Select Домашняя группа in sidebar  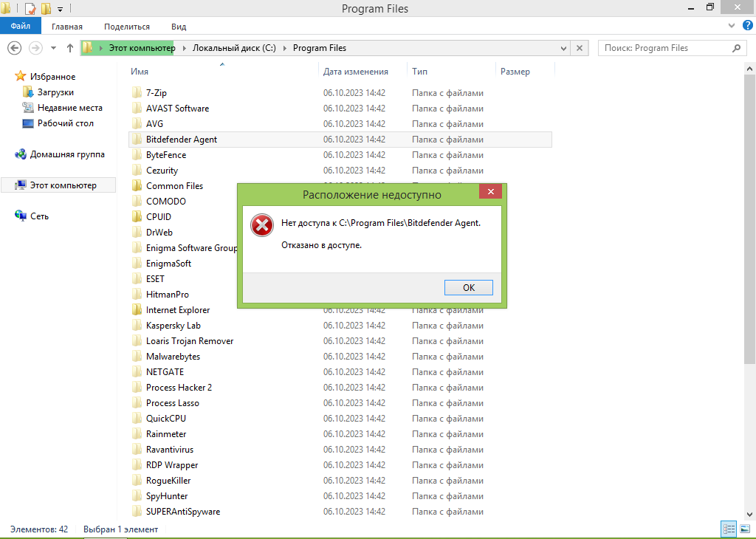pos(67,154)
